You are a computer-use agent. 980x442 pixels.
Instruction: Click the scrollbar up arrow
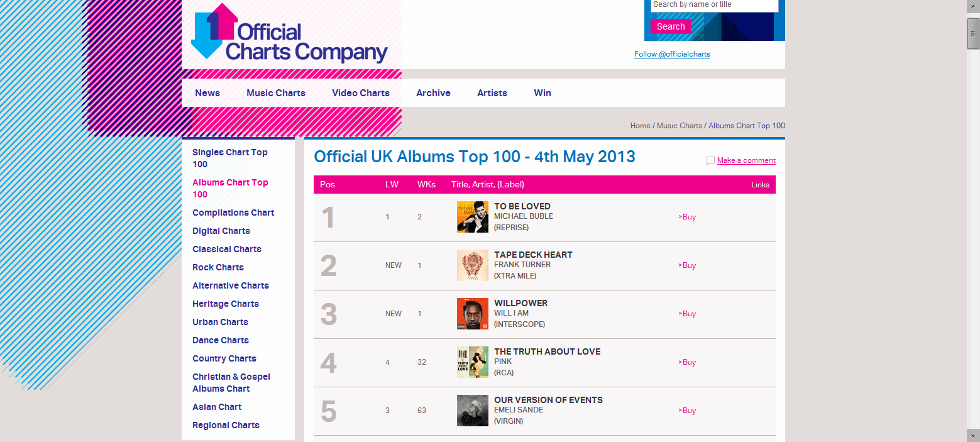click(973, 6)
